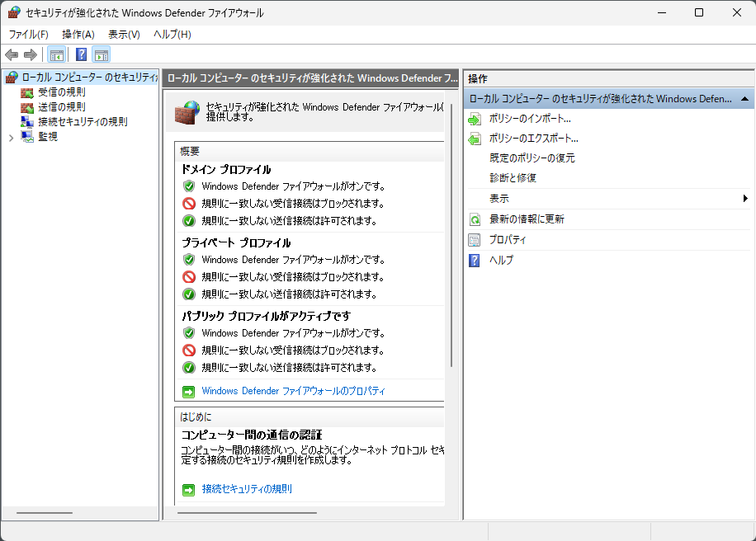This screenshot has width=756, height=541.
Task: Open the 操作(A) menu
Action: click(78, 34)
